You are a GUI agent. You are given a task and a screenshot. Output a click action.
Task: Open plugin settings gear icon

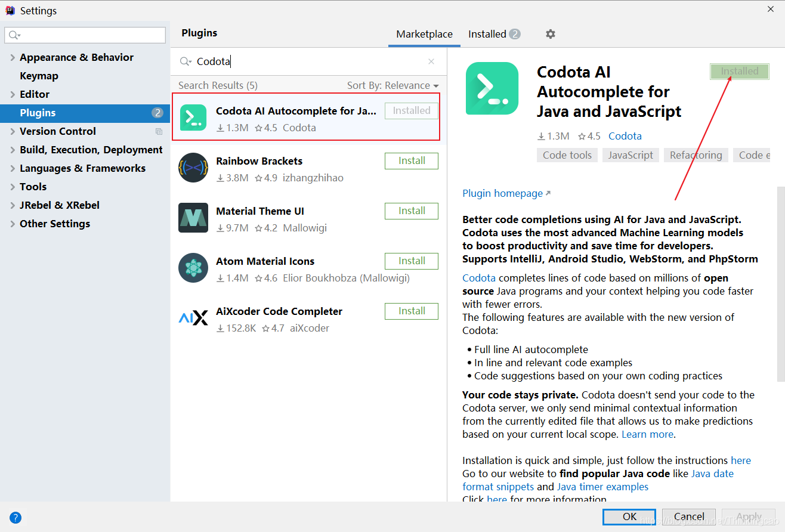coord(551,34)
